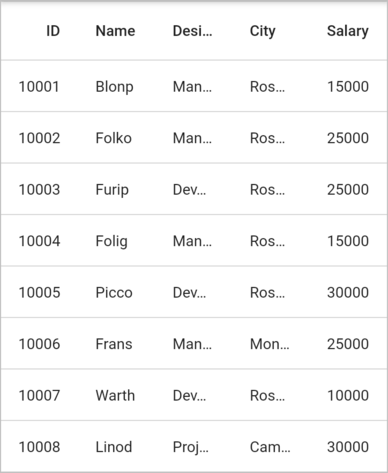Click the Folig name cell
This screenshot has width=388, height=473.
point(112,241)
